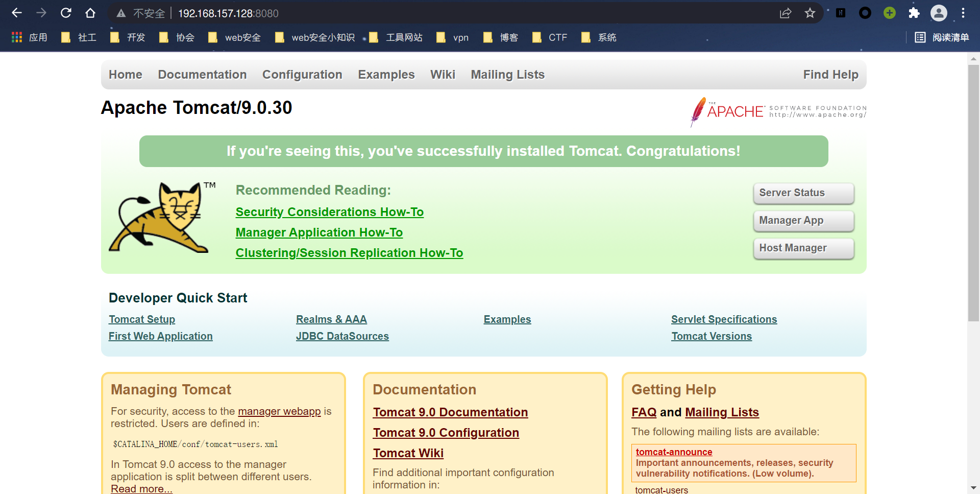
Task: Open the Servlet Specifications link
Action: click(x=724, y=319)
